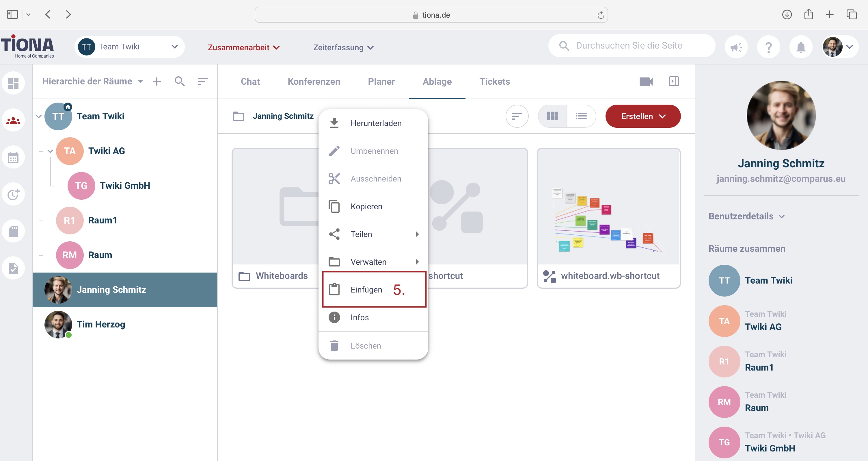Open a new browser tab
This screenshot has width=868, height=461.
pyautogui.click(x=830, y=14)
